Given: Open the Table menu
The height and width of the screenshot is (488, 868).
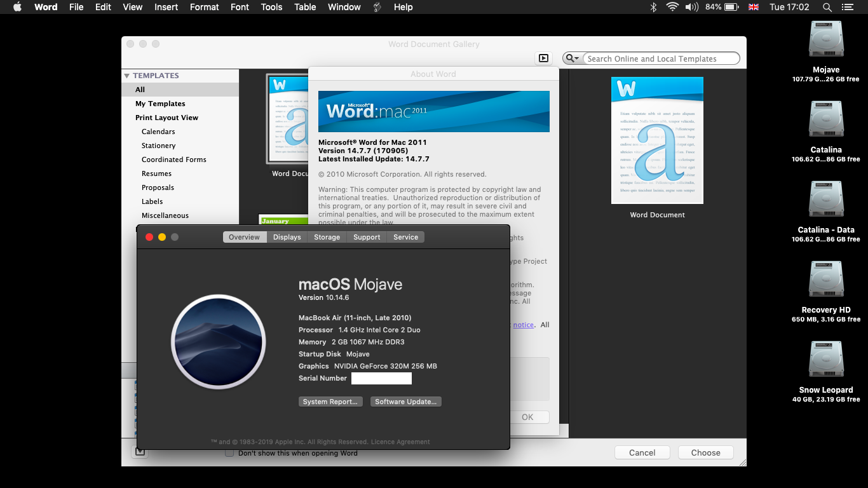Looking at the screenshot, I should pos(305,7).
